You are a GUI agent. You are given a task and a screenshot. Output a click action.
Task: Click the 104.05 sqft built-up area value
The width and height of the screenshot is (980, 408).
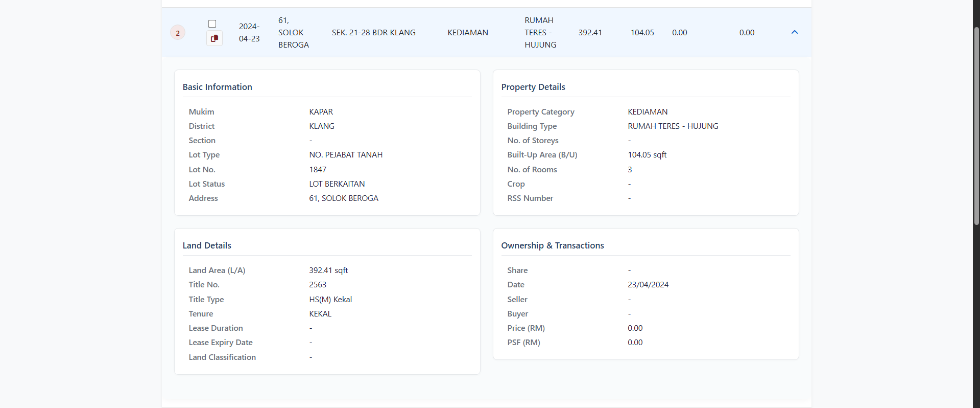click(647, 155)
